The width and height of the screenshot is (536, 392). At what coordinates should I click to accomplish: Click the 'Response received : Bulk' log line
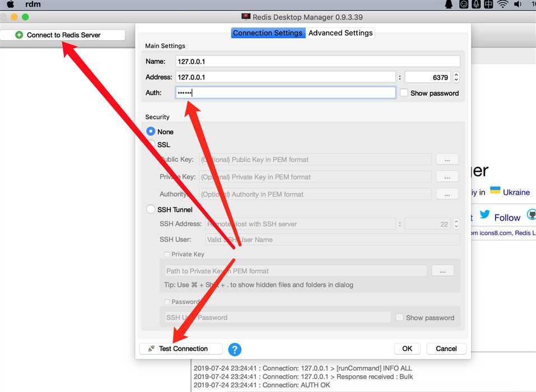(303, 377)
